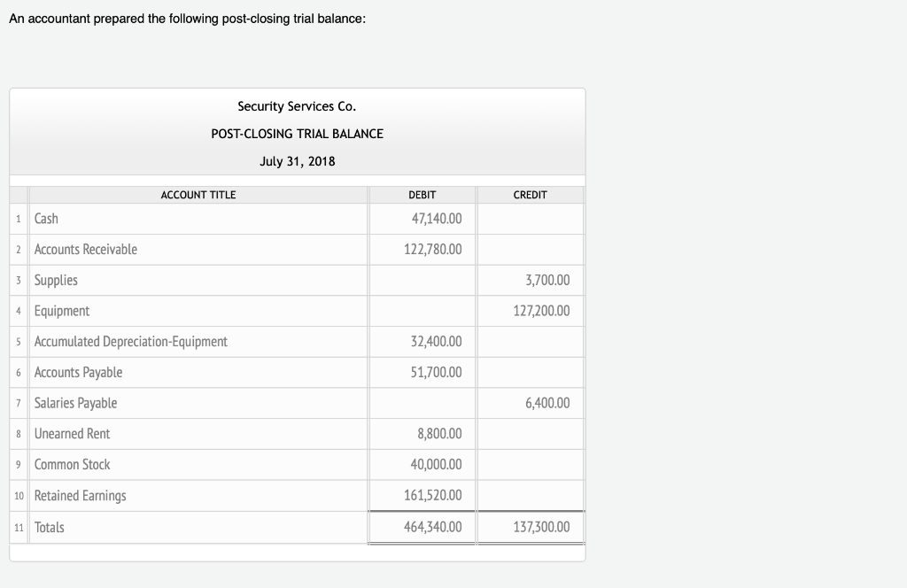Click the ACCOUNT TITLE column header

point(198,195)
